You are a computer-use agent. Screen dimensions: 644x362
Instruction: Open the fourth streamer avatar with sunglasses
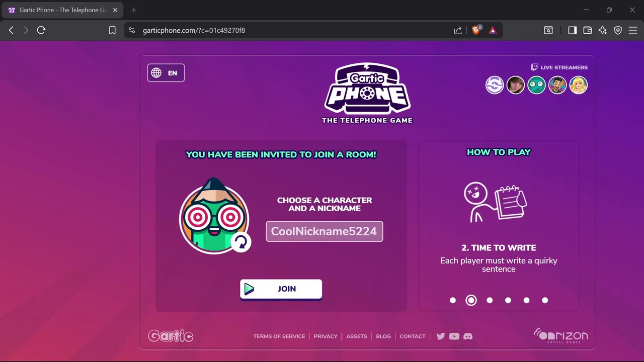pyautogui.click(x=557, y=85)
